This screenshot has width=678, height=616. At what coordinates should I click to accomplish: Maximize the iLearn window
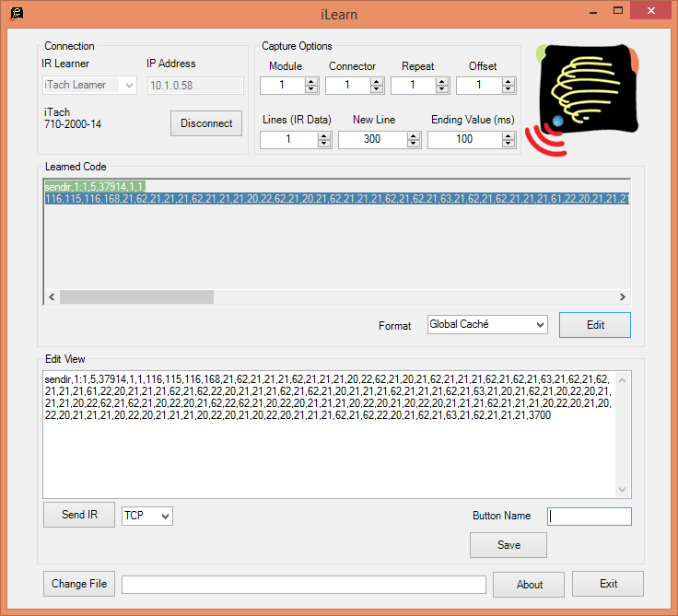[618, 11]
